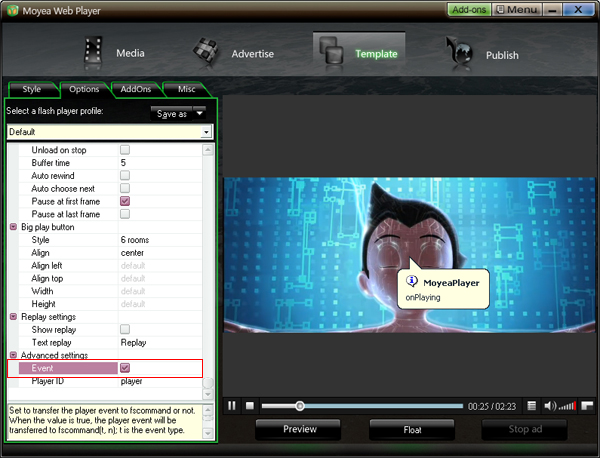600x458 pixels.
Task: Click the 00:25 / 02:23 time display
Action: tap(492, 406)
